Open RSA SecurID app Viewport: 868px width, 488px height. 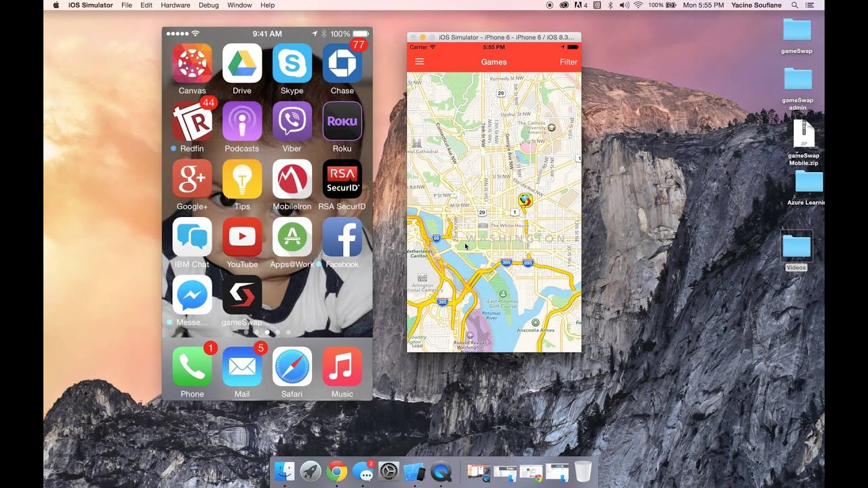click(x=342, y=179)
